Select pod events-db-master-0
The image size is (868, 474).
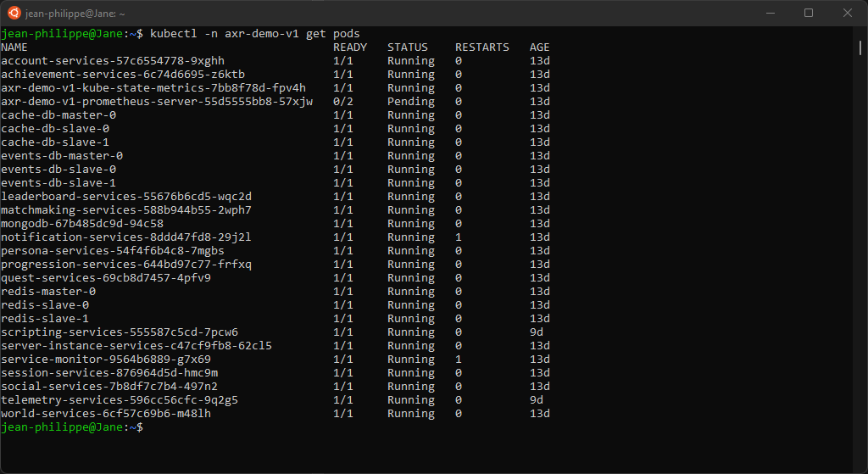62,156
